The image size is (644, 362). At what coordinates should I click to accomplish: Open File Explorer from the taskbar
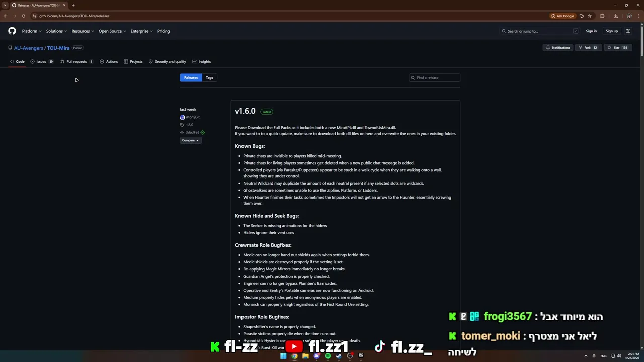[305, 356]
